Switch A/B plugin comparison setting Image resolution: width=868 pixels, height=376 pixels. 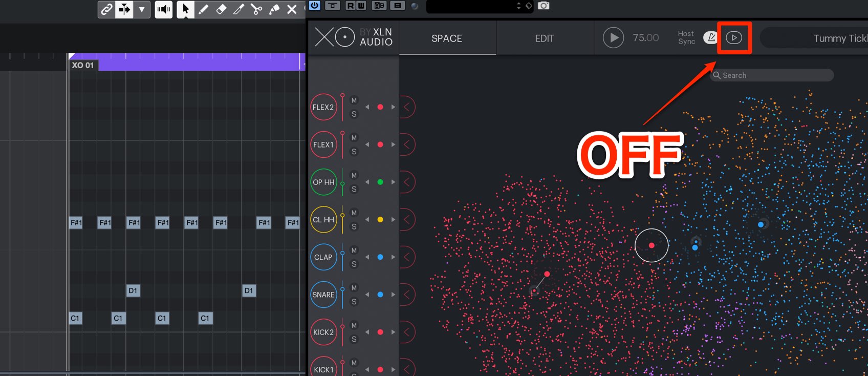379,6
